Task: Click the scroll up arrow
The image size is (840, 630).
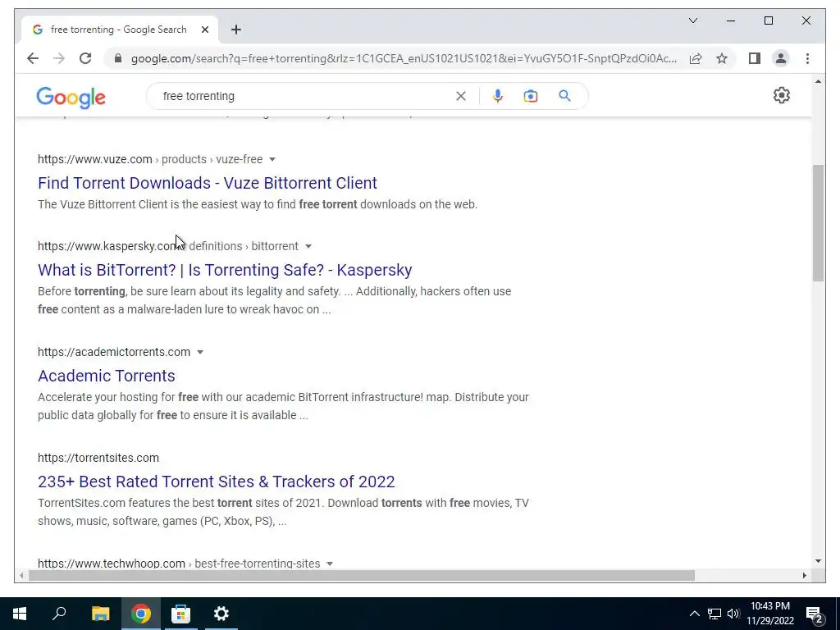Action: point(818,81)
